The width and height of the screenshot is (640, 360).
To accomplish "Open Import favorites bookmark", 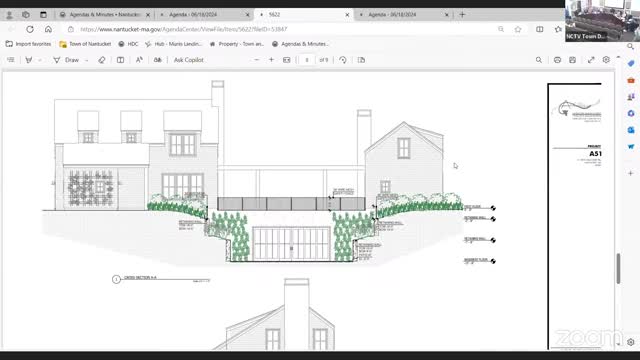I will click(29, 44).
